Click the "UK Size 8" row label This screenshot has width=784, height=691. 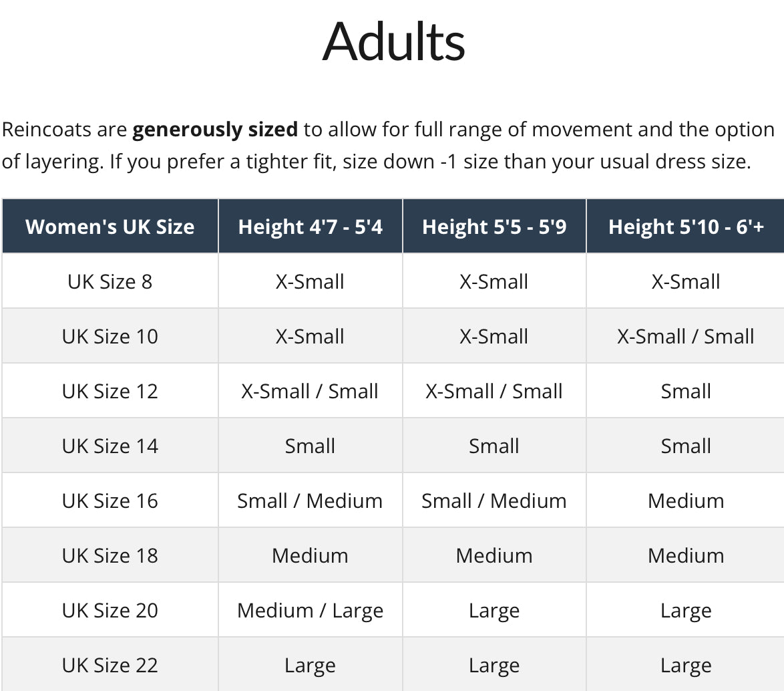point(110,281)
